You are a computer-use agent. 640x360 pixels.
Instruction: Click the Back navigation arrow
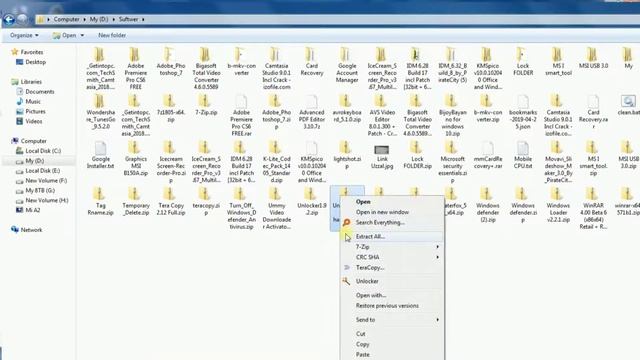click(9, 19)
